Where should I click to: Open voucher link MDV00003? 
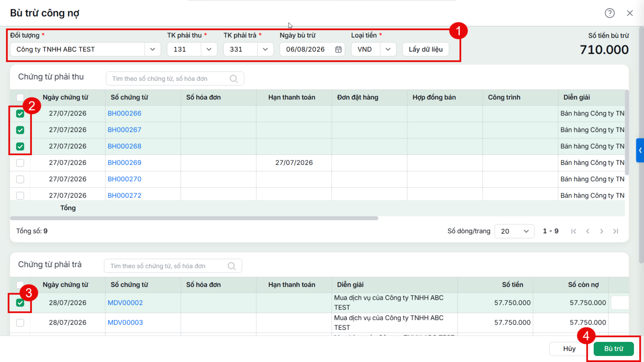(x=125, y=323)
